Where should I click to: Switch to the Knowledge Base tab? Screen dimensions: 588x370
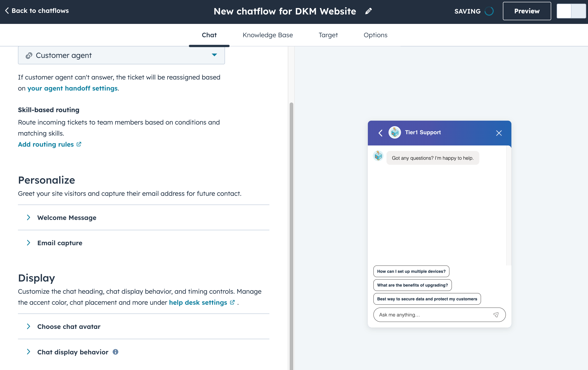pyautogui.click(x=268, y=35)
